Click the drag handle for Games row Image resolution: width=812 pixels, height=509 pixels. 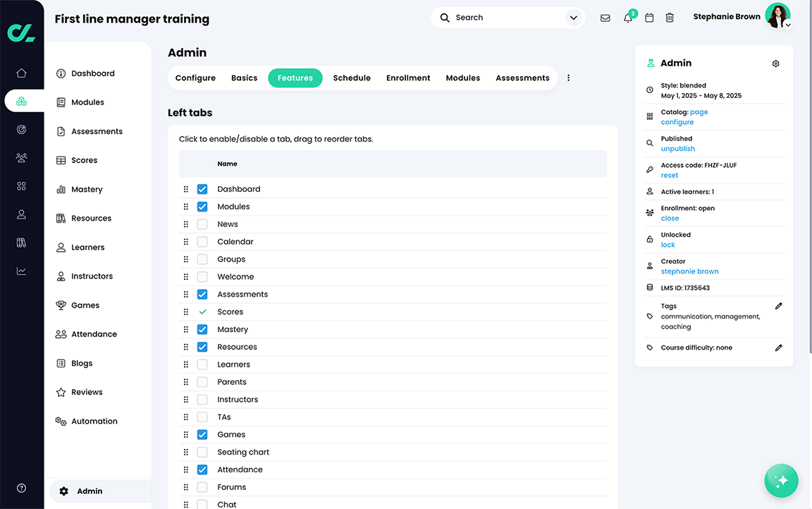pos(185,434)
